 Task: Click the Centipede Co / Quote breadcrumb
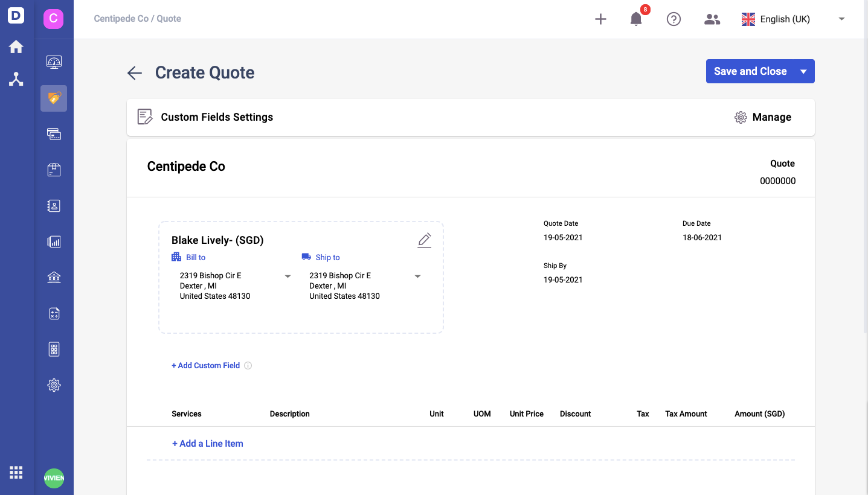[x=138, y=19]
